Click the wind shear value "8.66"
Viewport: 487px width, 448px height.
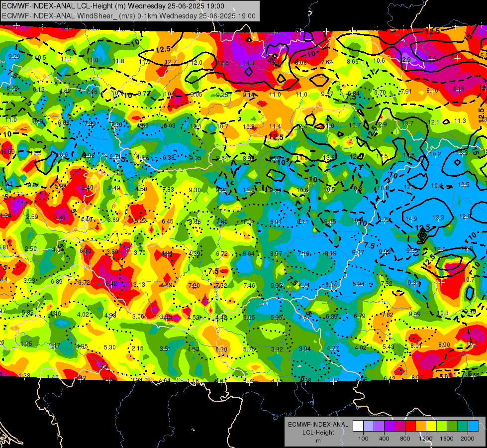353,62
